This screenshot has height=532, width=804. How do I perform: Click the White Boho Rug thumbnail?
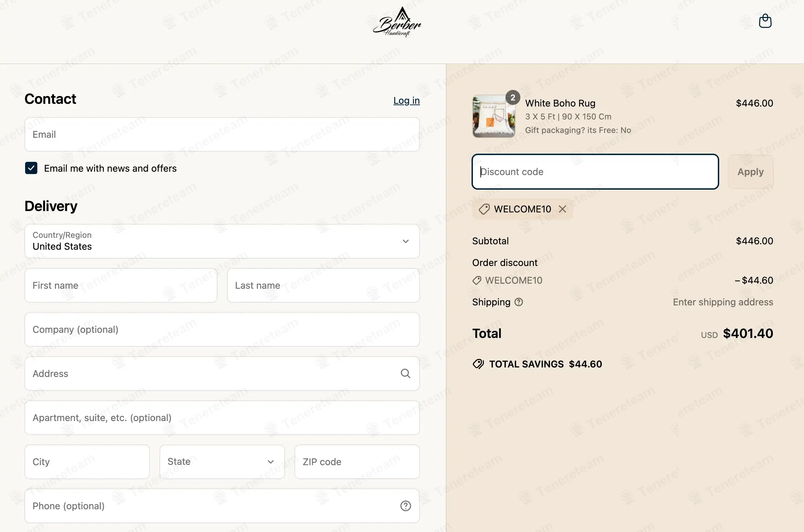tap(494, 116)
